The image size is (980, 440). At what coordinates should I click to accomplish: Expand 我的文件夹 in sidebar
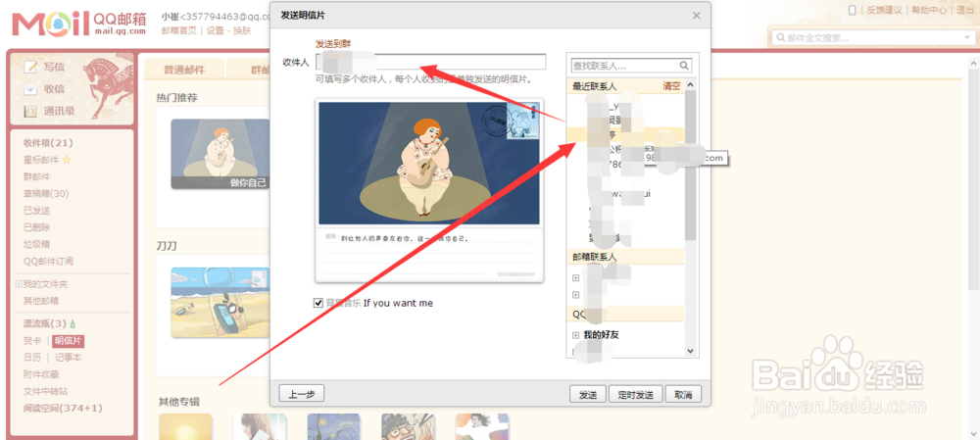pos(19,284)
